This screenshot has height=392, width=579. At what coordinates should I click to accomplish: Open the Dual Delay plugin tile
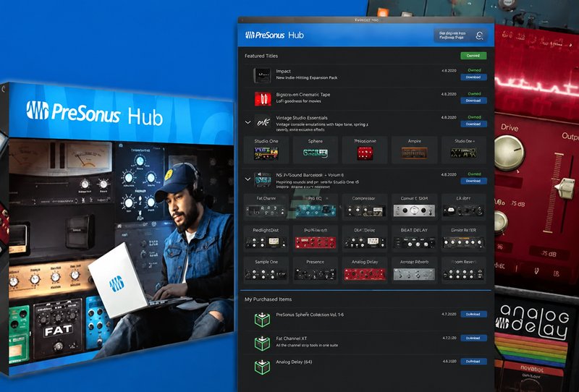click(365, 239)
